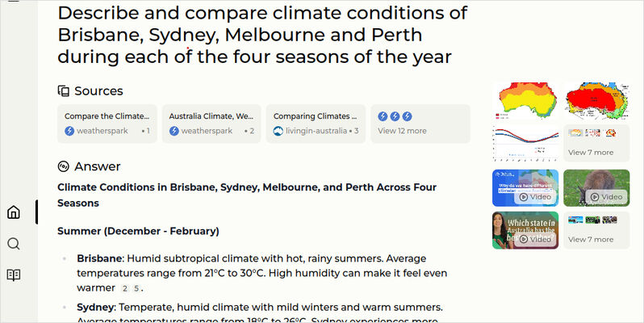Open citation 2 after Brisbane paragraph
This screenshot has width=644, height=323.
pyautogui.click(x=125, y=288)
